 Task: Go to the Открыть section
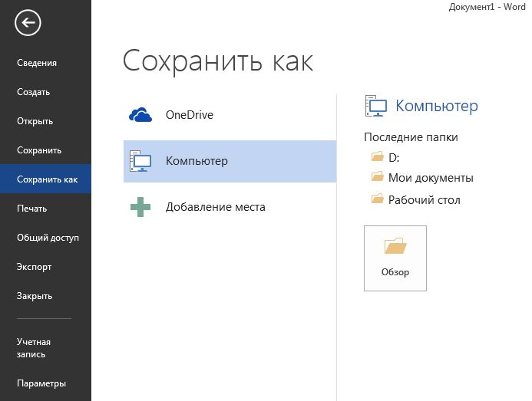click(x=35, y=121)
